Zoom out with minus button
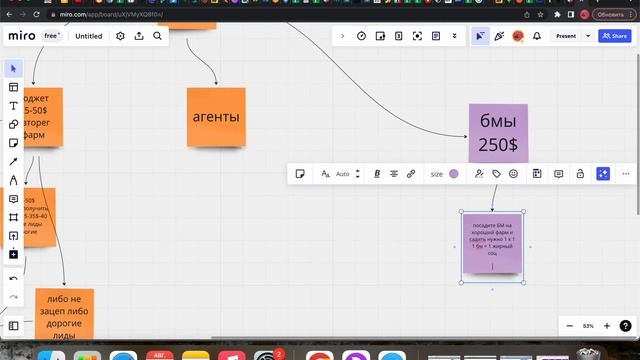 [x=570, y=326]
